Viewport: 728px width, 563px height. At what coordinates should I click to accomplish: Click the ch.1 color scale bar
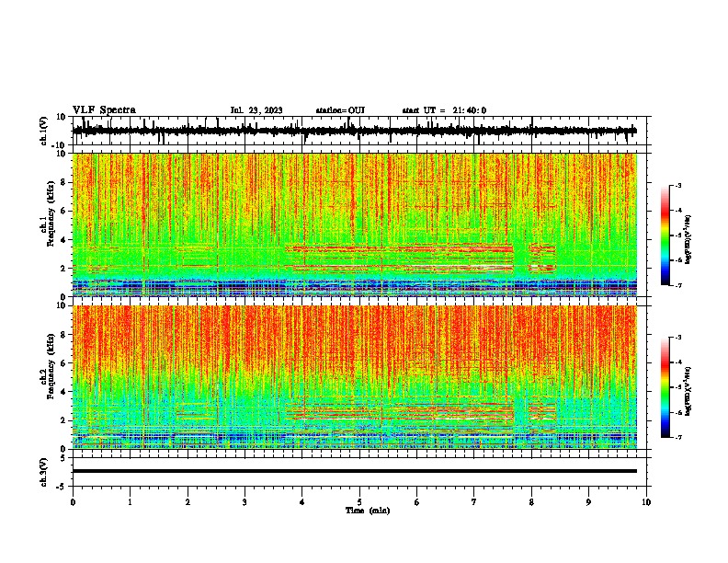pyautogui.click(x=665, y=236)
